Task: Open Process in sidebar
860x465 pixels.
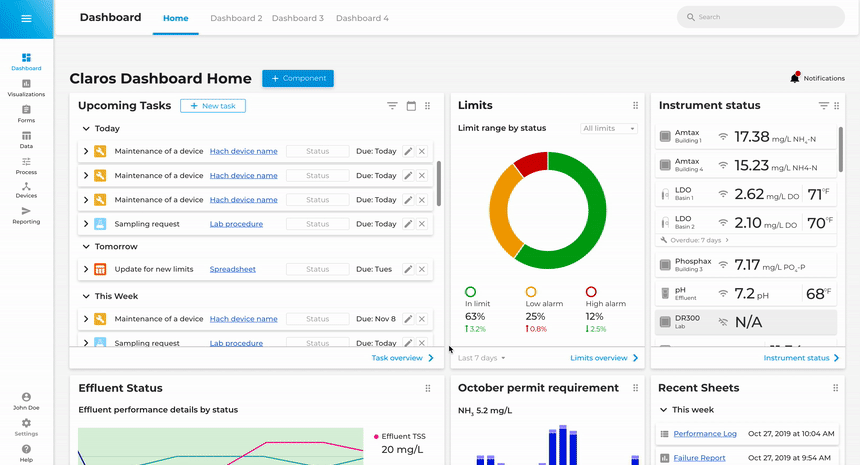Action: point(26,166)
